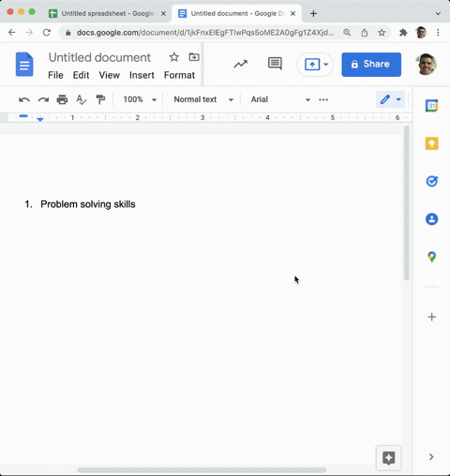This screenshot has height=476, width=450.
Task: Open the File menu
Action: (55, 75)
